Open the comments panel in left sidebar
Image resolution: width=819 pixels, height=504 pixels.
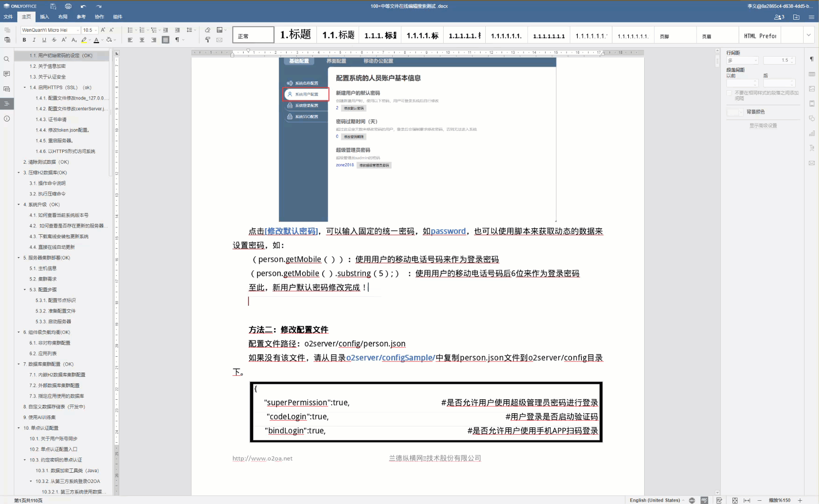(x=7, y=74)
